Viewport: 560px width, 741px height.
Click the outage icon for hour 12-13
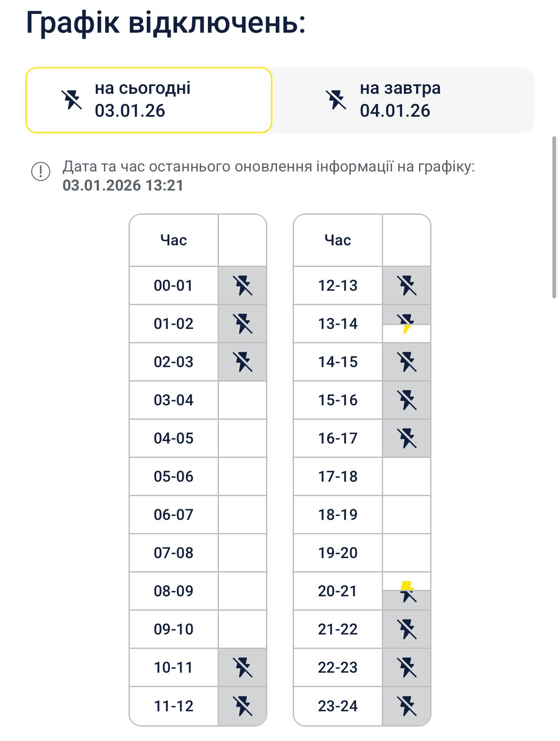407,285
